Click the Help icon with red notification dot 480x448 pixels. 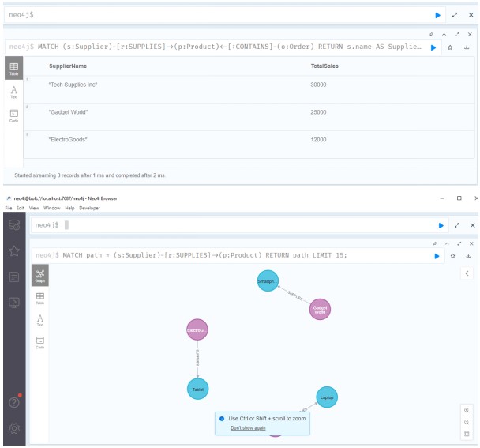coord(14,404)
